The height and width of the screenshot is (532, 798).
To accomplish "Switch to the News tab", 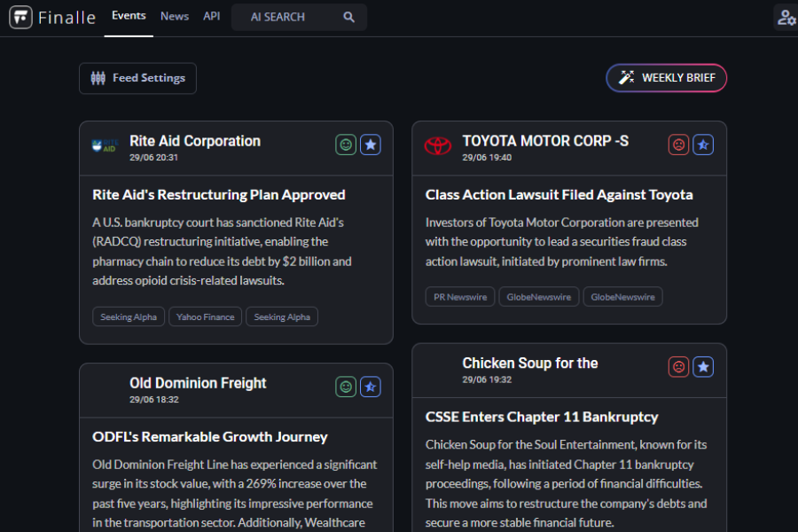I will point(175,16).
